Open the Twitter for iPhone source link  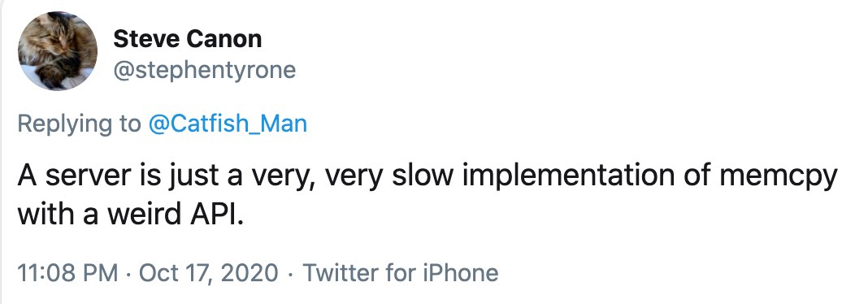click(x=400, y=273)
